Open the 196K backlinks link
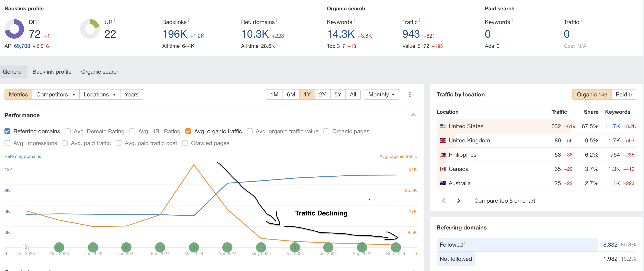Image resolution: width=644 pixels, height=271 pixels. click(x=174, y=34)
